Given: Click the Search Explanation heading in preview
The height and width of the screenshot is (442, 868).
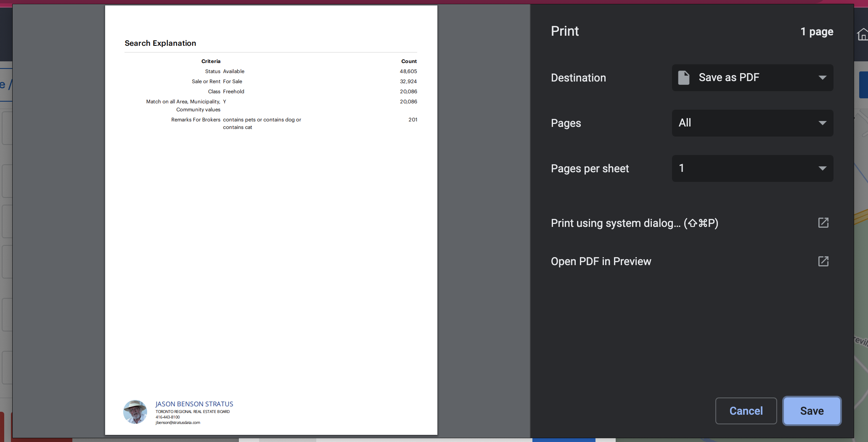Looking at the screenshot, I should (x=160, y=43).
